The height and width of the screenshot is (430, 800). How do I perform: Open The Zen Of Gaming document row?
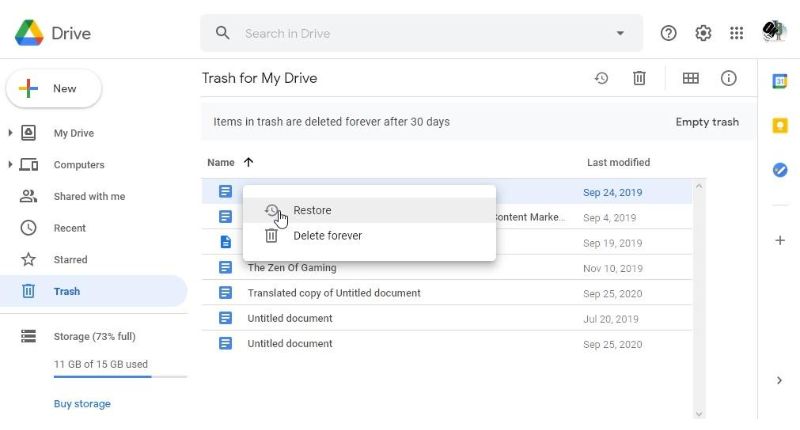point(292,268)
